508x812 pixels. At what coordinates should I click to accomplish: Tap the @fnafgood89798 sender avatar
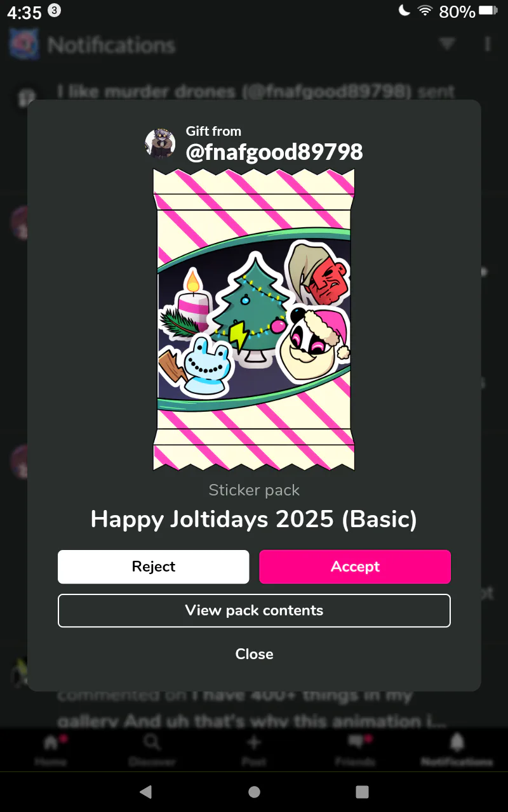click(x=160, y=143)
